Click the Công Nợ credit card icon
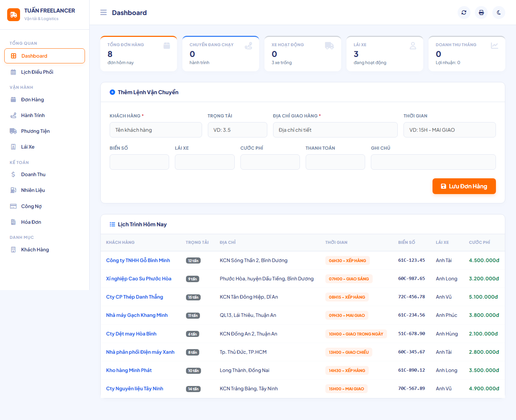The height and width of the screenshot is (420, 516). pyautogui.click(x=13, y=206)
